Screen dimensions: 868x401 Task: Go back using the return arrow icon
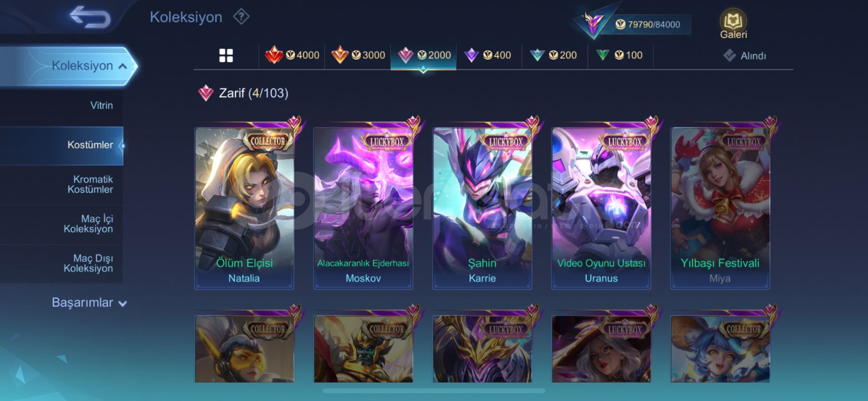point(90,17)
